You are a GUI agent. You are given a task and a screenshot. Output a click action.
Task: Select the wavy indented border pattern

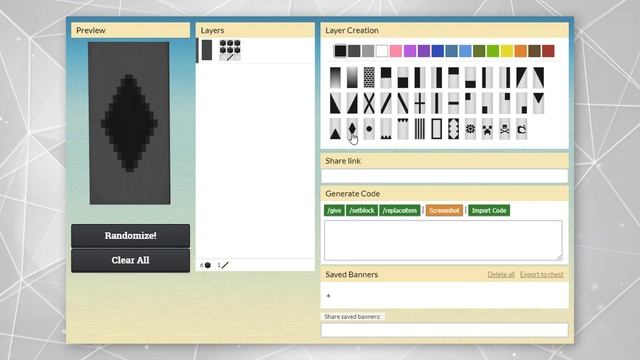coord(453,129)
